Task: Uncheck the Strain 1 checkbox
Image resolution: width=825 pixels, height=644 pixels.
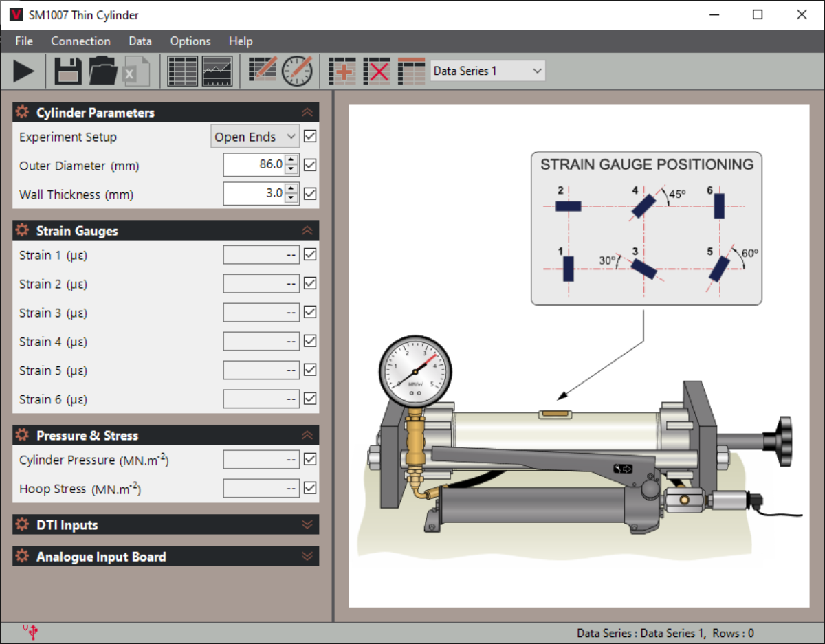Action: tap(310, 254)
